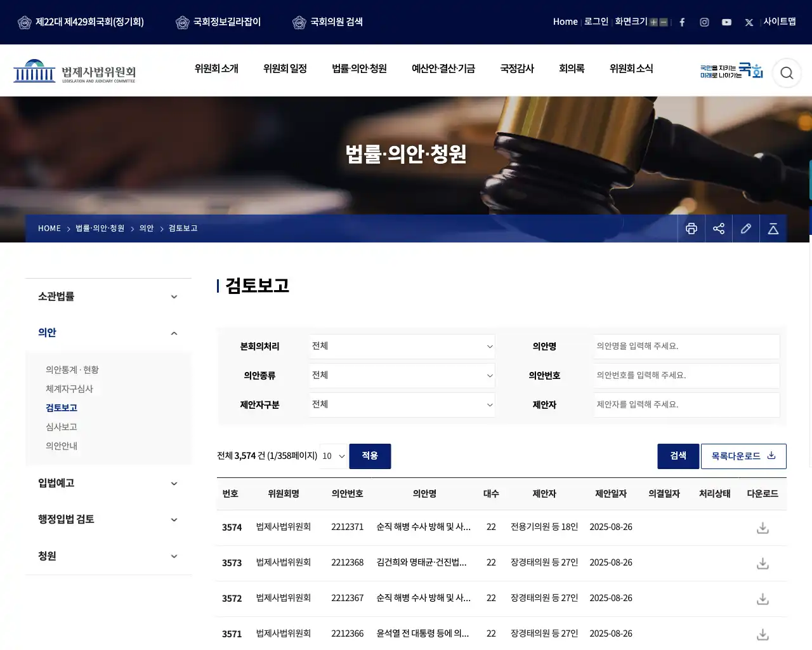
Task: Open the 법률·의안·청원 menu
Action: (359, 69)
